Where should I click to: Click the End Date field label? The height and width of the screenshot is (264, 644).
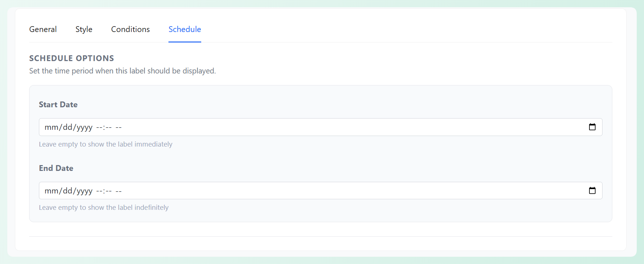tap(56, 168)
